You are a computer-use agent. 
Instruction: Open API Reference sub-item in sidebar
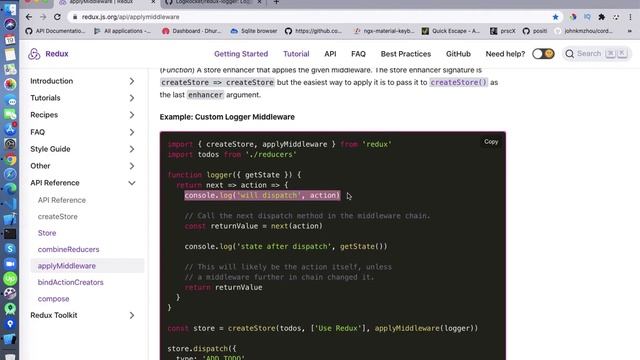[62, 200]
